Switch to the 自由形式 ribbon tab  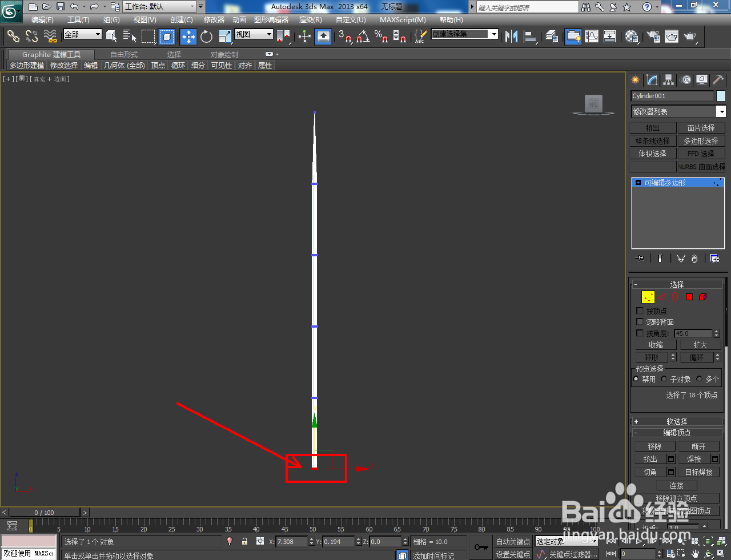123,54
